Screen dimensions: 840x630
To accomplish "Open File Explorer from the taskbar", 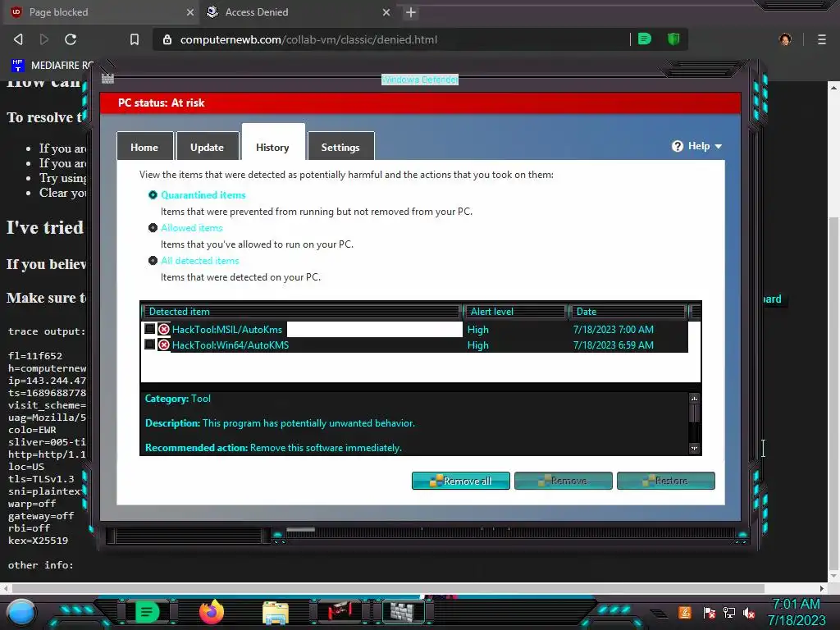I will [x=276, y=613].
